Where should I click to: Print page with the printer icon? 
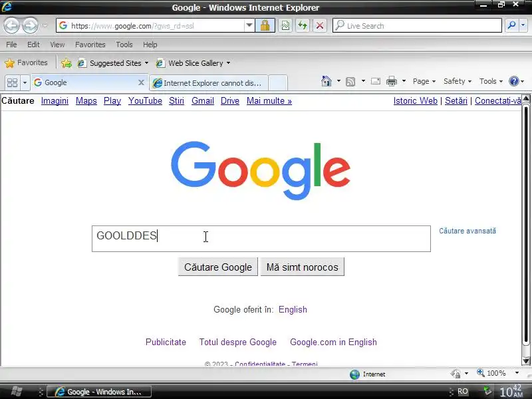click(x=392, y=81)
